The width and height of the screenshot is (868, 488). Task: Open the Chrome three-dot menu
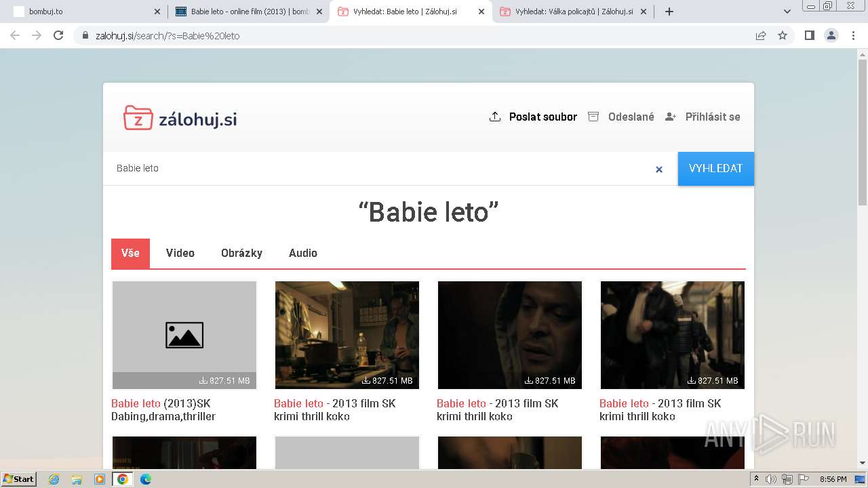point(854,36)
